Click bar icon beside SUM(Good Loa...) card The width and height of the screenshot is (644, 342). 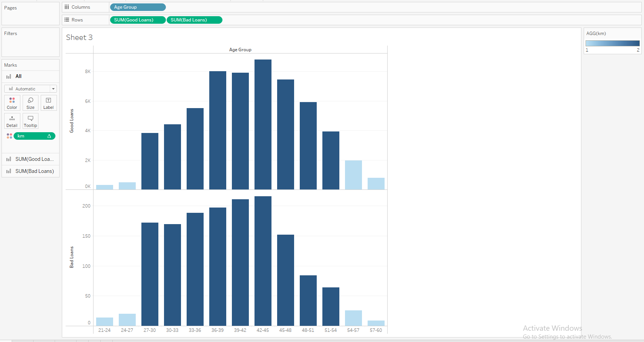pos(9,159)
